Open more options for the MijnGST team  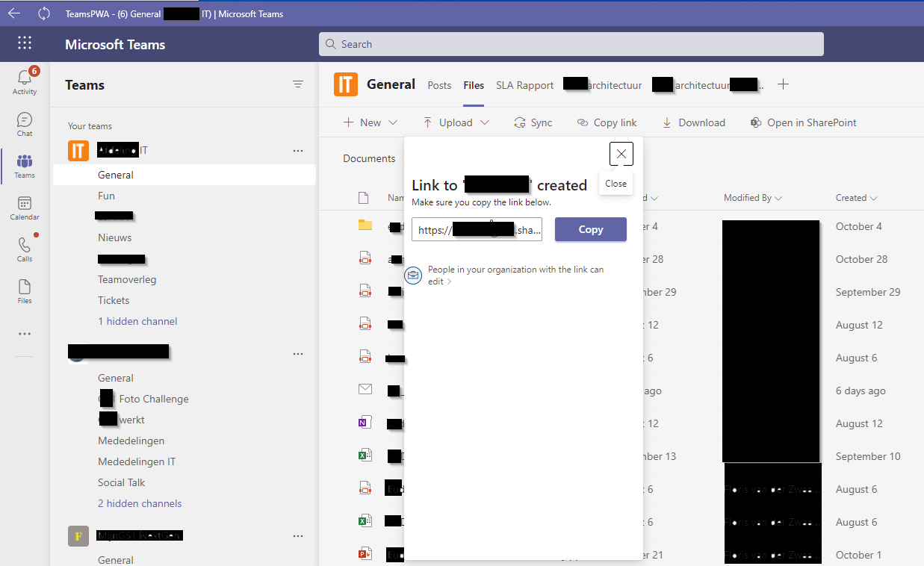pos(298,536)
